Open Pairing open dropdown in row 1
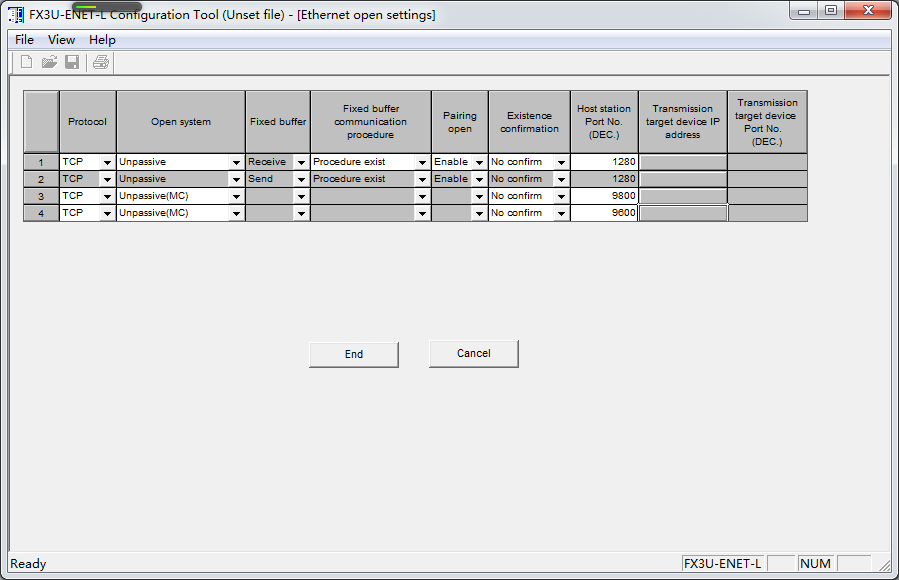899x580 pixels. tap(479, 162)
